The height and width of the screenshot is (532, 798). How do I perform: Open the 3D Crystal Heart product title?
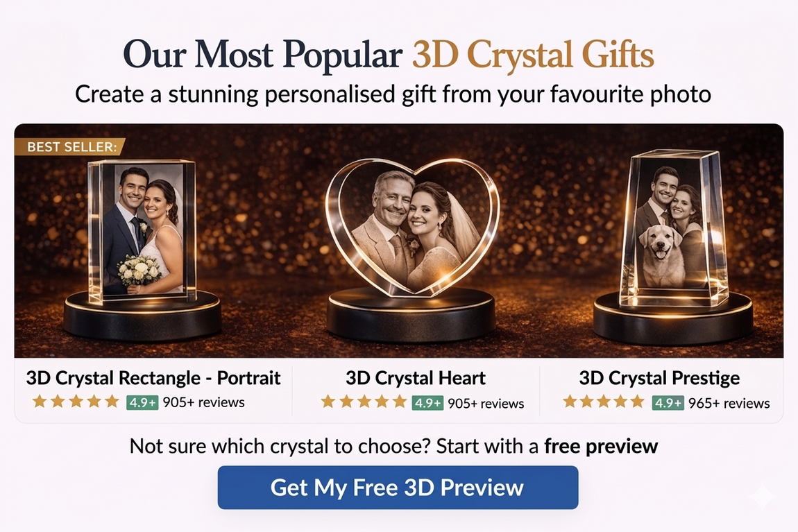(415, 378)
